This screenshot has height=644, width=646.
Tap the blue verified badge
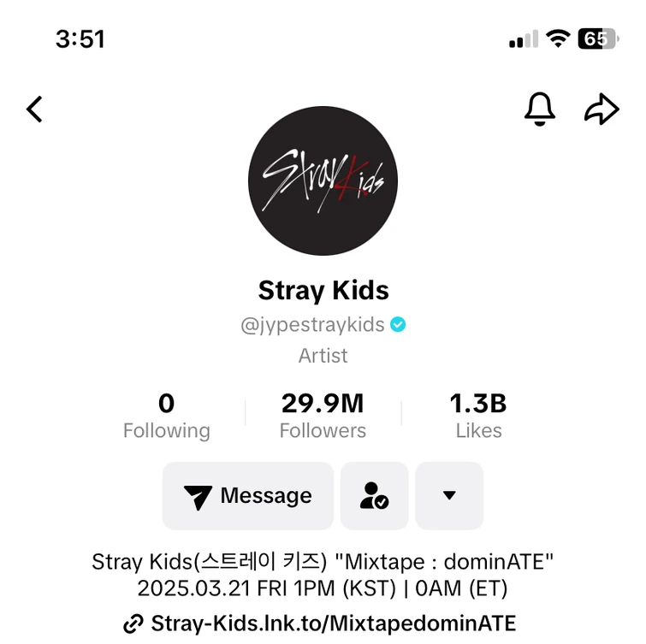[398, 325]
